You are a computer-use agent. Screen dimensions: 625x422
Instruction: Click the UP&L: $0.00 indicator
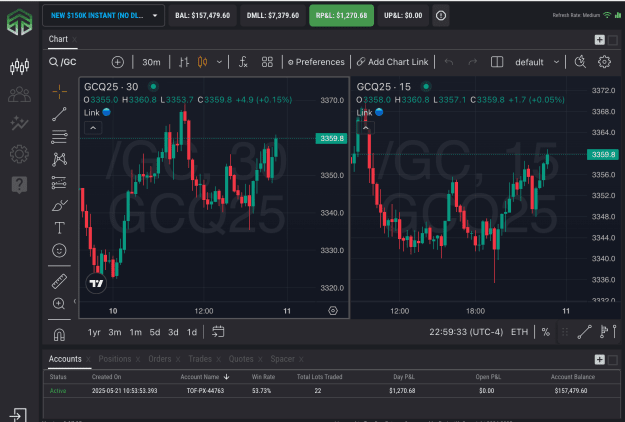pos(403,16)
